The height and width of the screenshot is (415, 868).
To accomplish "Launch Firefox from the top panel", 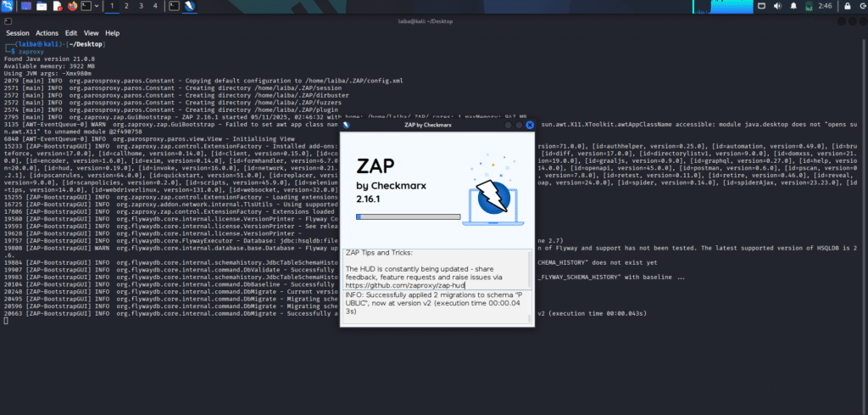I will pyautogui.click(x=71, y=6).
